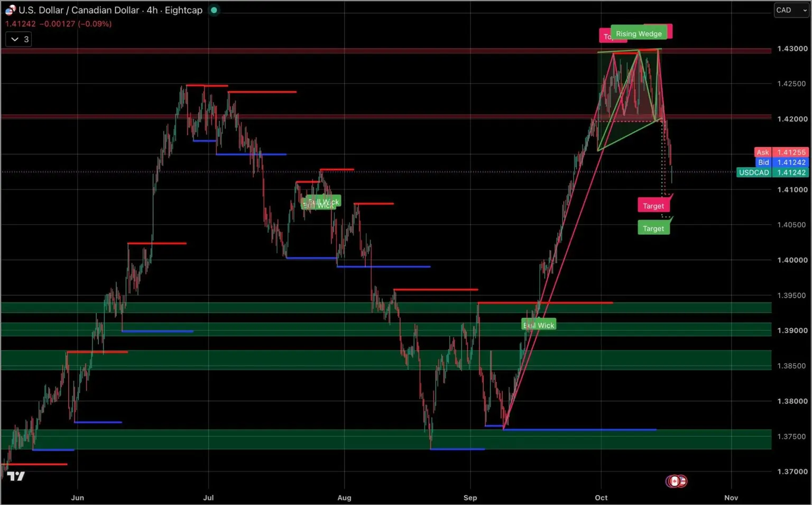Click the USDCAD last price label

773,172
